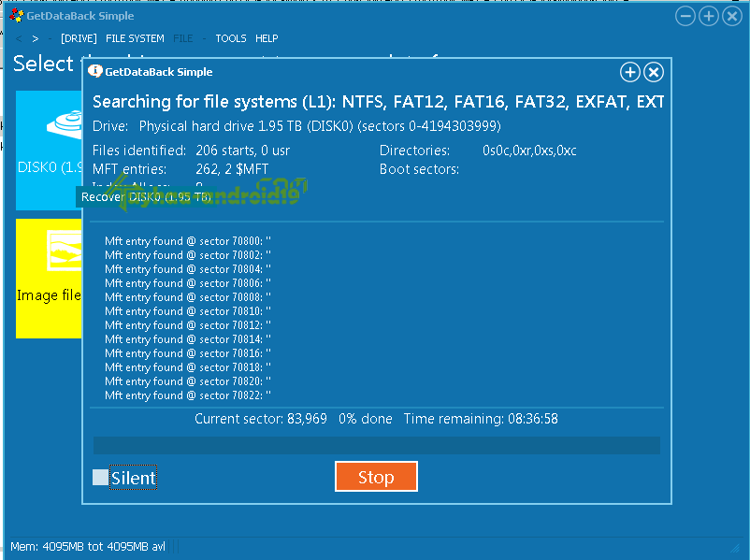Minimize the main GetDataBack window
This screenshot has width=750, height=560.
tap(685, 16)
